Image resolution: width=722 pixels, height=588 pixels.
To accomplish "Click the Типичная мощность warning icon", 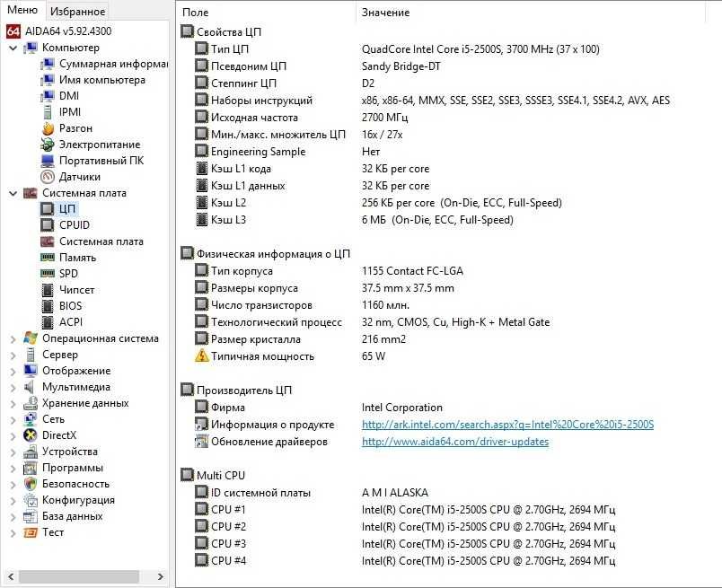I will (x=202, y=355).
